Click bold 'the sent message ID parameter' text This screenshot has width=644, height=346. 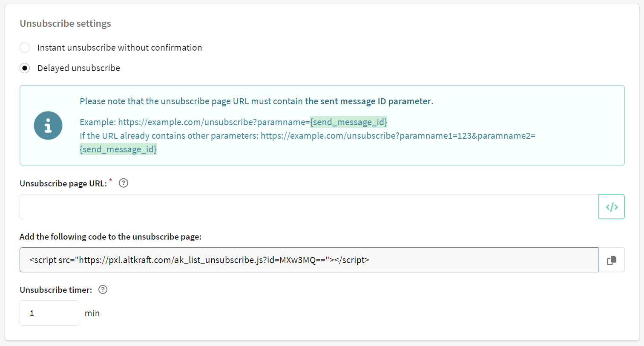click(x=368, y=101)
